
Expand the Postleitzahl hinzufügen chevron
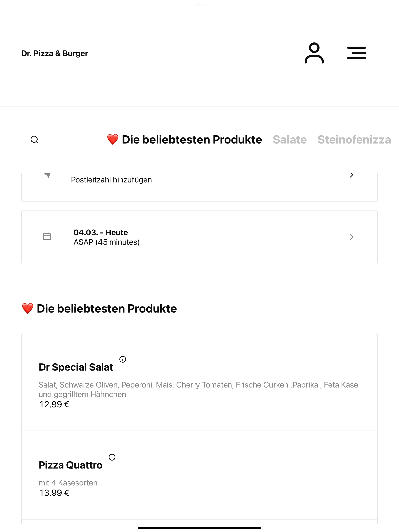(351, 175)
